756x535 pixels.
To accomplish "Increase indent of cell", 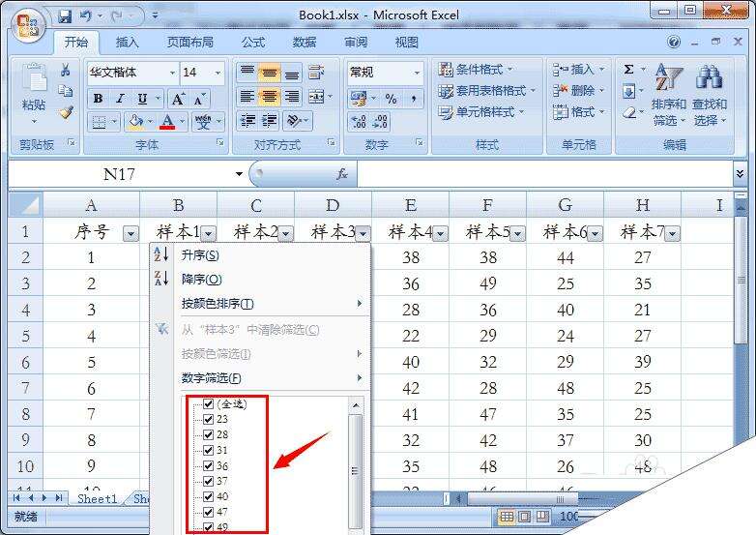I will [x=270, y=121].
